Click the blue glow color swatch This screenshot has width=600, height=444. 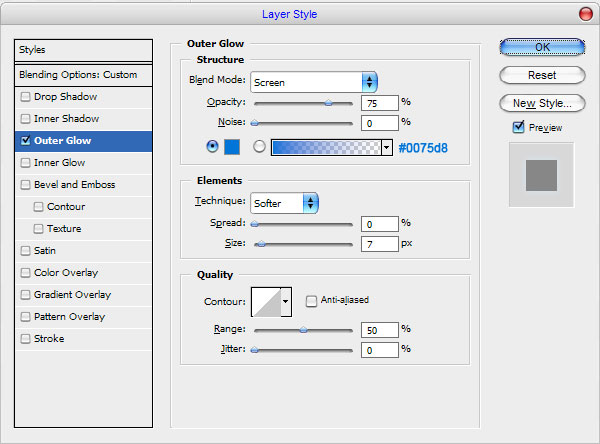(x=232, y=147)
